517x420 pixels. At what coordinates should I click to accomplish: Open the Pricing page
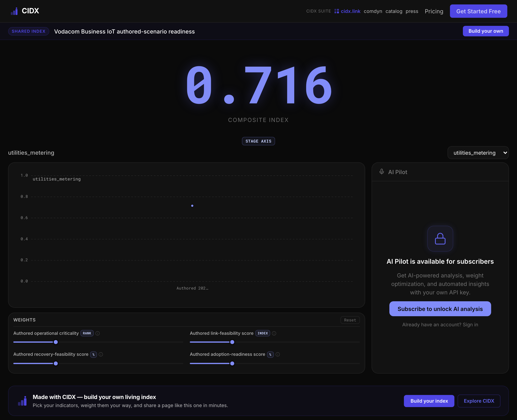point(434,11)
